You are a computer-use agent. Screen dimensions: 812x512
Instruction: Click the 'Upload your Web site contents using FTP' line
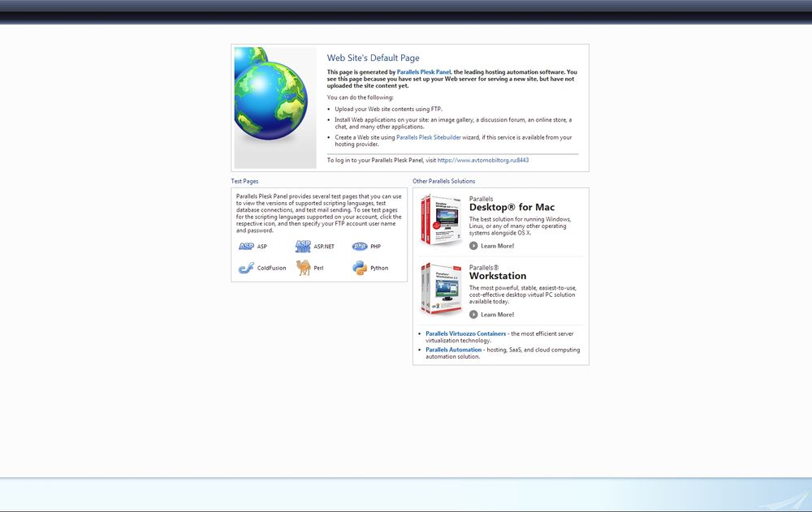click(x=388, y=109)
